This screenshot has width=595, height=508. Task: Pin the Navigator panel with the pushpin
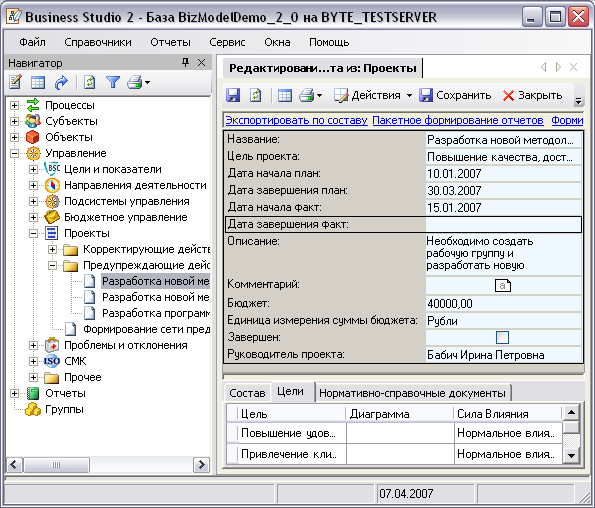point(186,62)
